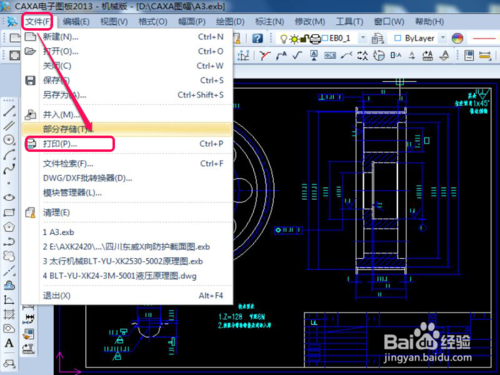Viewport: 500px width, 375px height.
Task: Open the 绘图(D) menu
Action: click(x=230, y=22)
